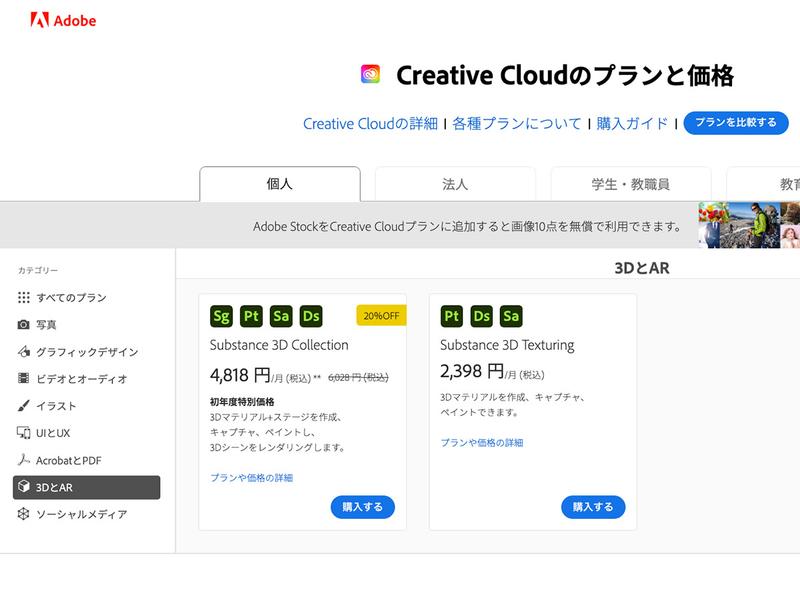This screenshot has width=800, height=601.
Task: Click the プランを比較する button
Action: pyautogui.click(x=736, y=122)
